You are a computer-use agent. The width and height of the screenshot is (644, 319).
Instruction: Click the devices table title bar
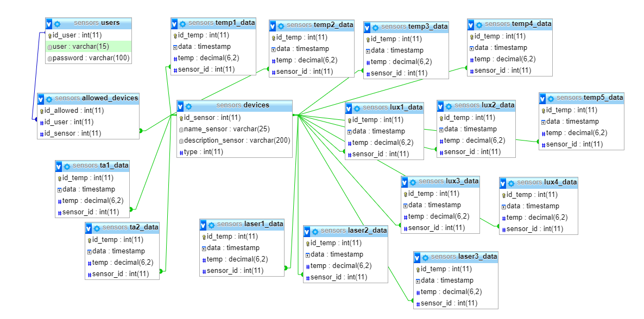tap(235, 106)
